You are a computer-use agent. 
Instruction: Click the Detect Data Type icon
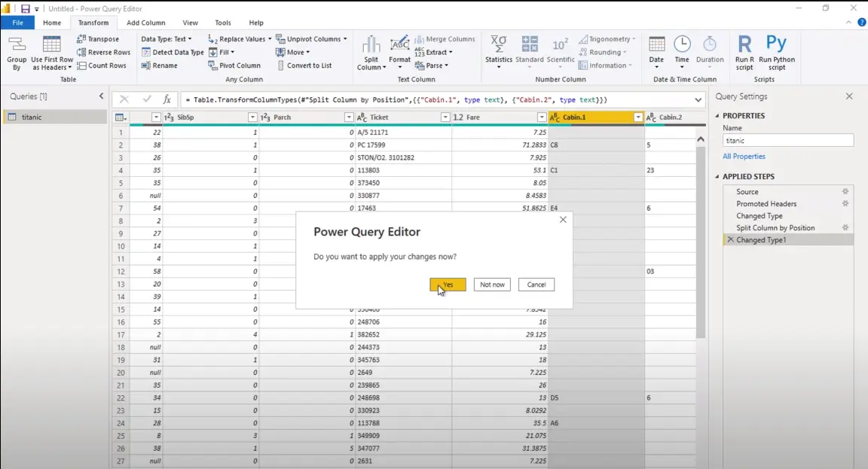(x=146, y=52)
